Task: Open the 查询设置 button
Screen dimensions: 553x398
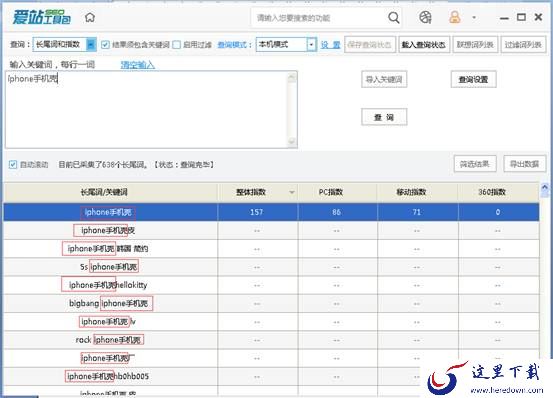Action: pos(473,79)
